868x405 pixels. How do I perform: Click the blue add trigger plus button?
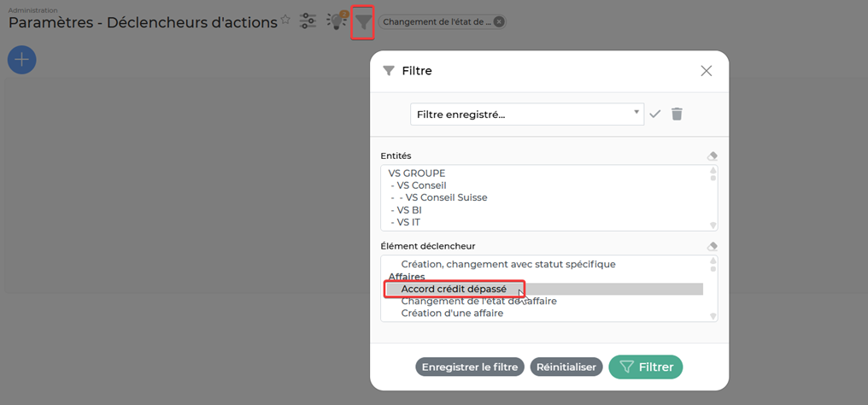coord(21,59)
